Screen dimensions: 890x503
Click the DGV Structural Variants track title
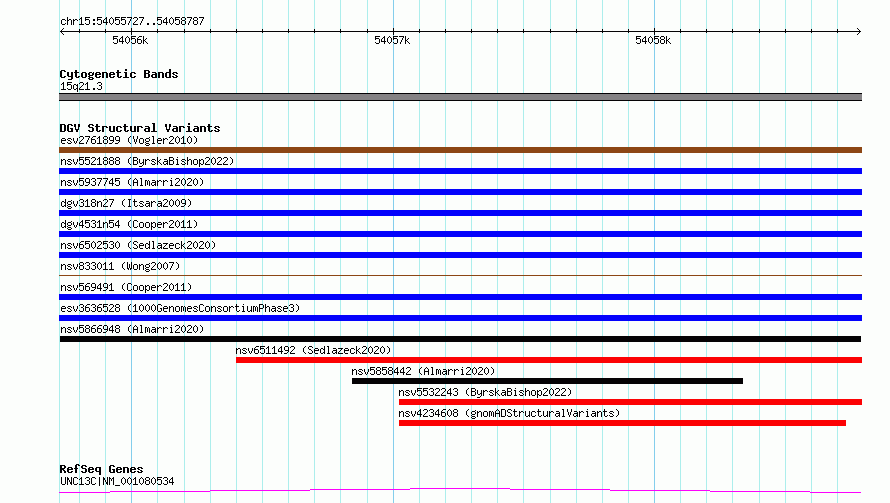point(140,128)
